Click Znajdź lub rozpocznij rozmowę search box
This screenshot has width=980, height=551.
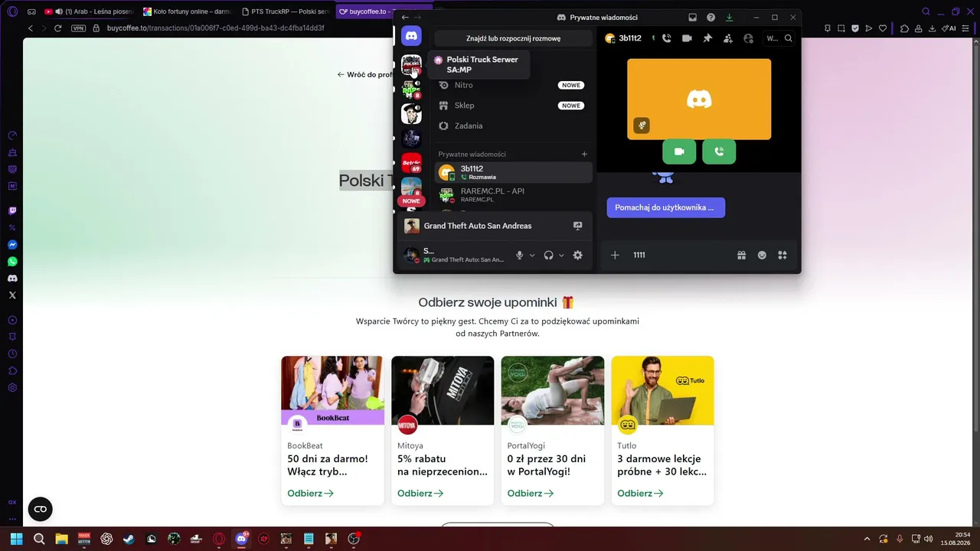pyautogui.click(x=513, y=38)
